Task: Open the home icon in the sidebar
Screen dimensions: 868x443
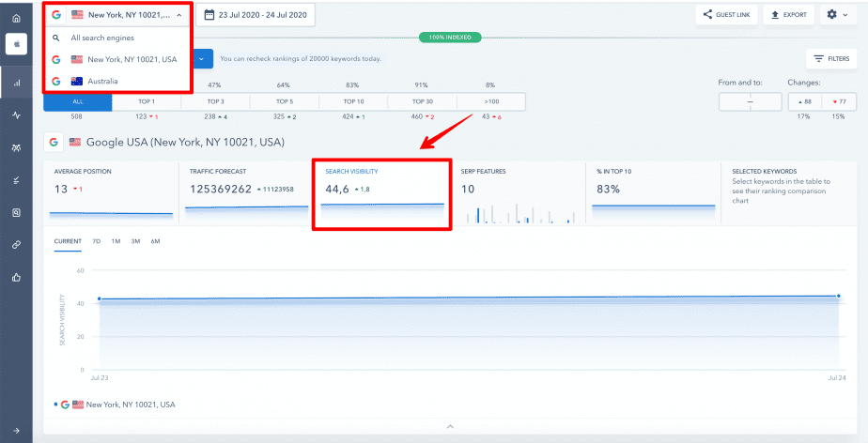Action: click(16, 18)
